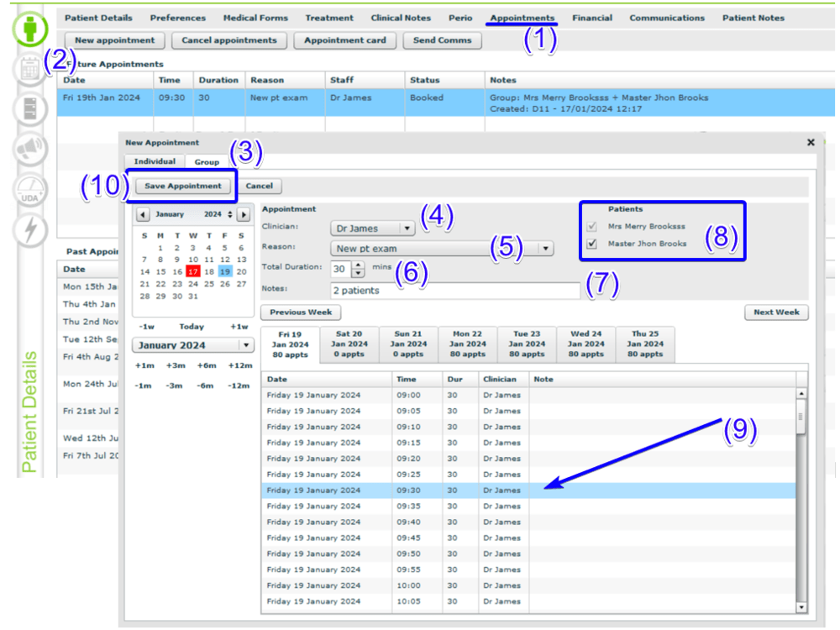
Task: Toggle the Master Jhon Brooks checkbox
Action: 592,244
